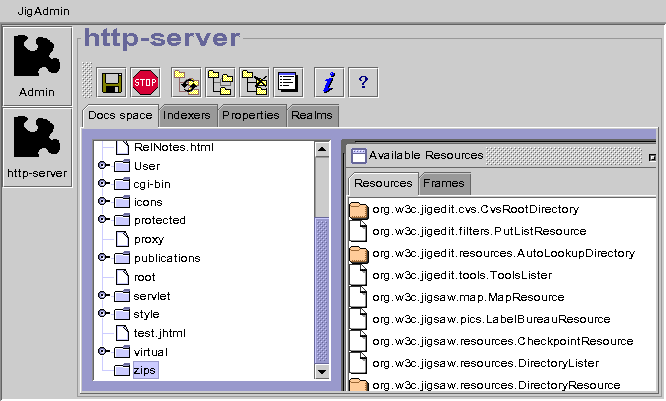Expand the protected folder node
Screen dimensions: 666x401
pyautogui.click(x=103, y=220)
